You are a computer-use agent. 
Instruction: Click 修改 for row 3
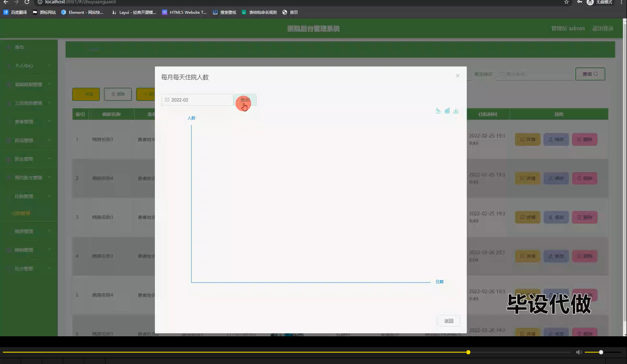556,217
